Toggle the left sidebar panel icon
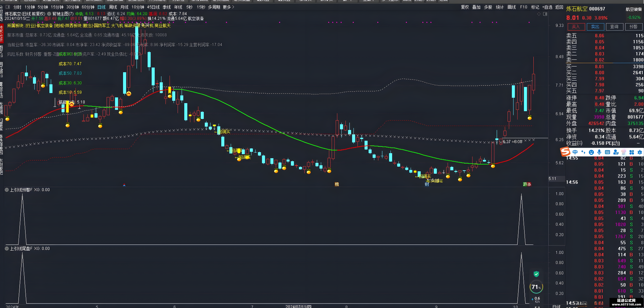This screenshot has height=308, width=644. click(8, 7)
